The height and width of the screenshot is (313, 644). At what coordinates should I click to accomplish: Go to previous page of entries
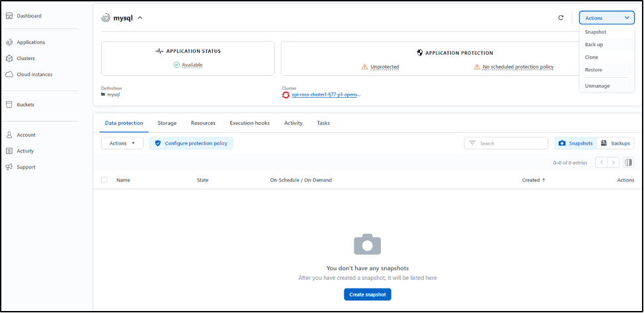coord(602,162)
